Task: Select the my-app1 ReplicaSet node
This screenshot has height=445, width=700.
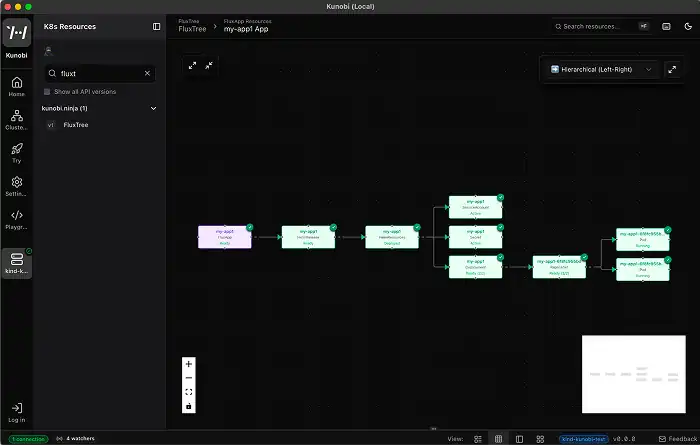Action: (x=559, y=267)
